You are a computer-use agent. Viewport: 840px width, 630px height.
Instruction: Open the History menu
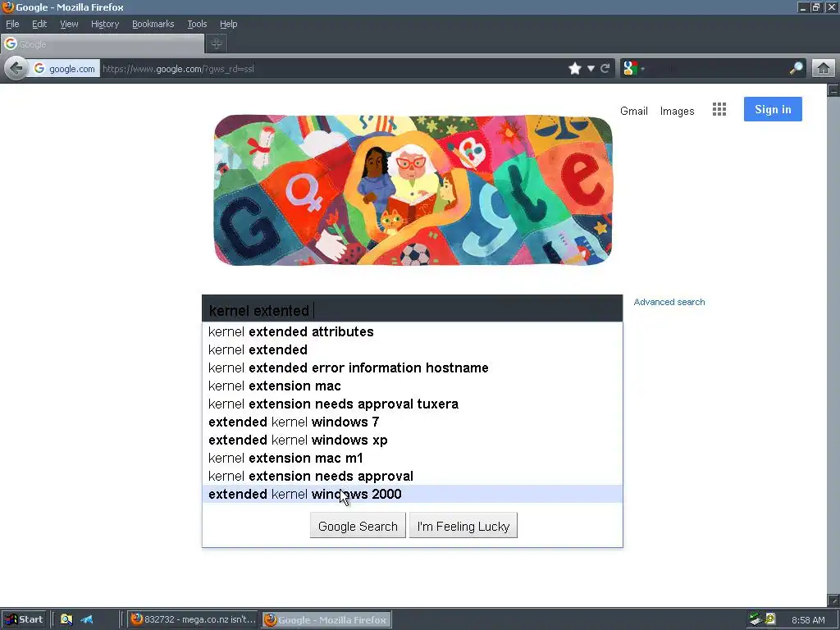pos(105,24)
